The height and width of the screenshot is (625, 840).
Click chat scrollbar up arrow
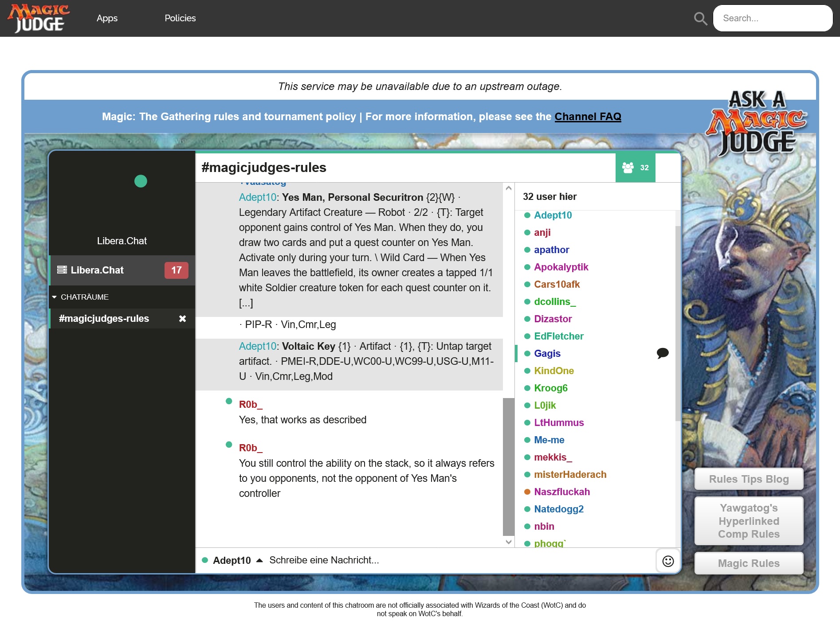[509, 188]
